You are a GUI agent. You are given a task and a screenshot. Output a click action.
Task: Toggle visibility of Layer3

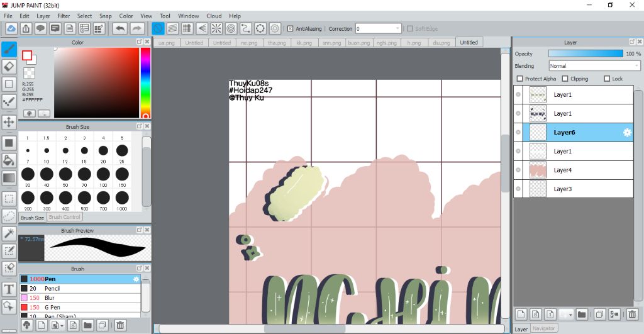pos(518,189)
